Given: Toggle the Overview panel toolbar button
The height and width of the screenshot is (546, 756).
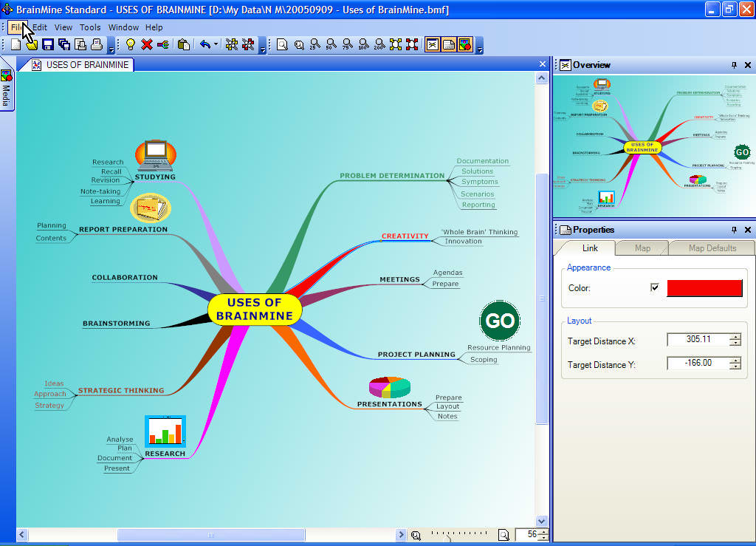Looking at the screenshot, I should click(433, 45).
